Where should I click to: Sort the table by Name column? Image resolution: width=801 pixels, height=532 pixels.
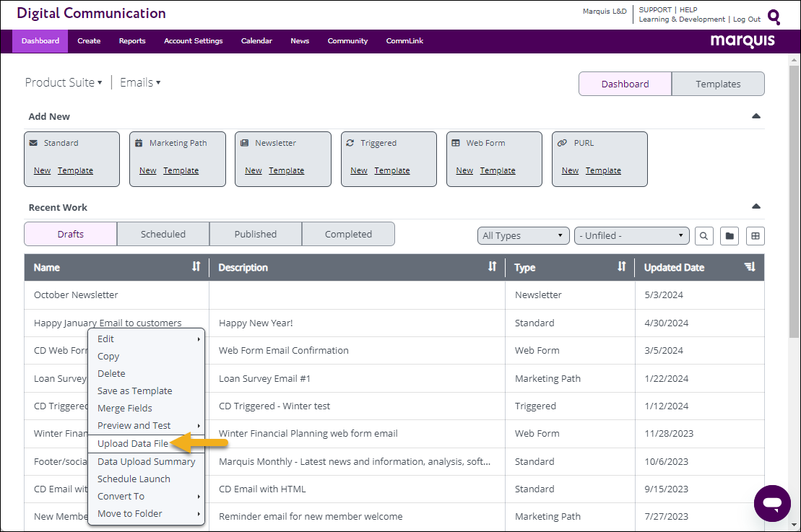point(196,266)
